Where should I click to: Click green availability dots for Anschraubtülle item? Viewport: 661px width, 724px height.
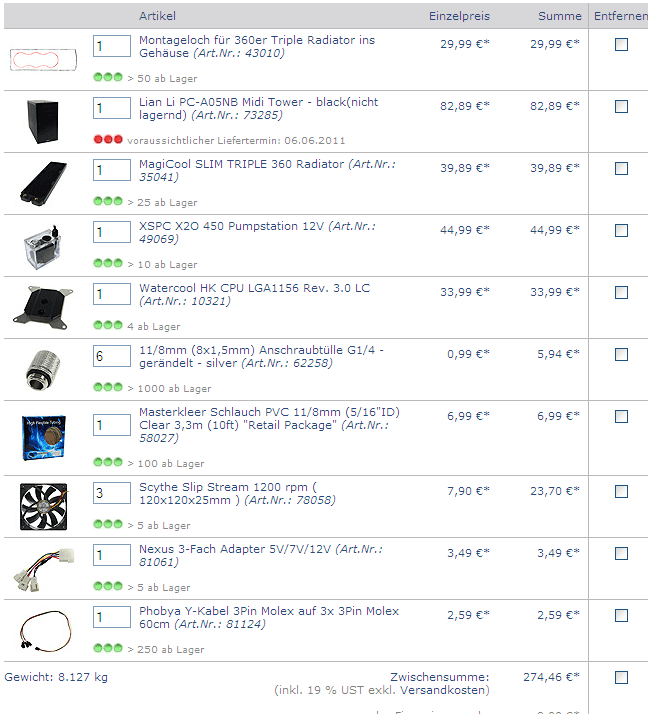108,387
